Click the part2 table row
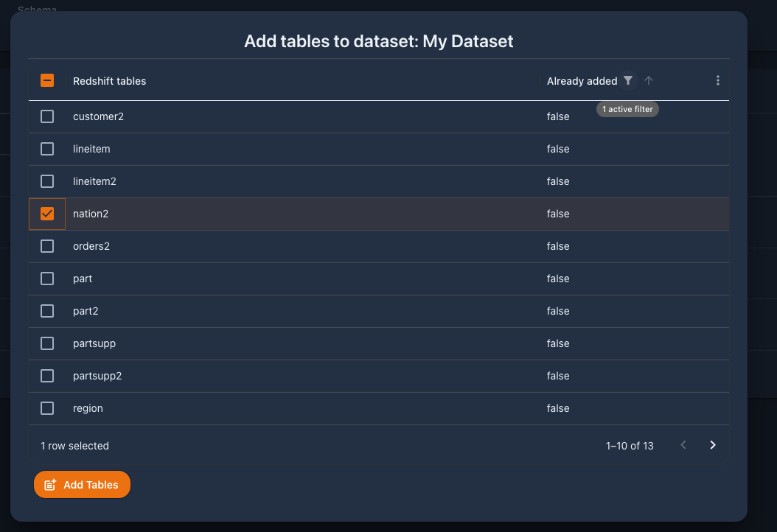 [x=379, y=311]
